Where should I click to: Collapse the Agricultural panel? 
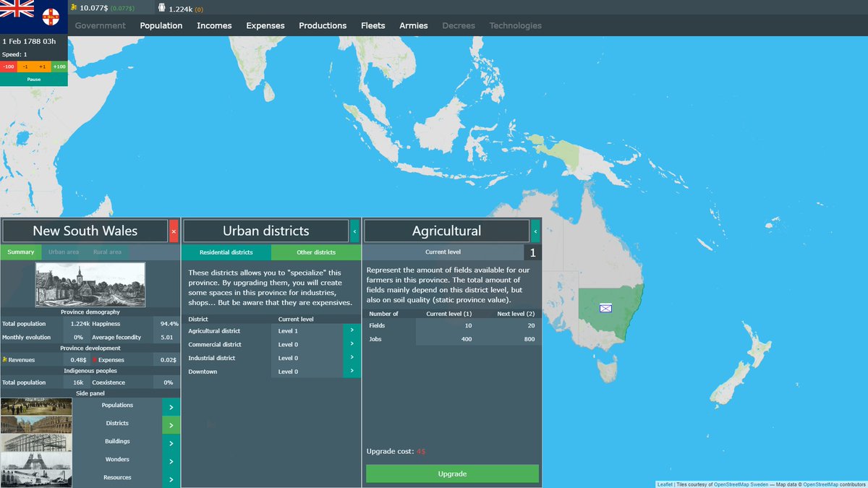(x=535, y=231)
